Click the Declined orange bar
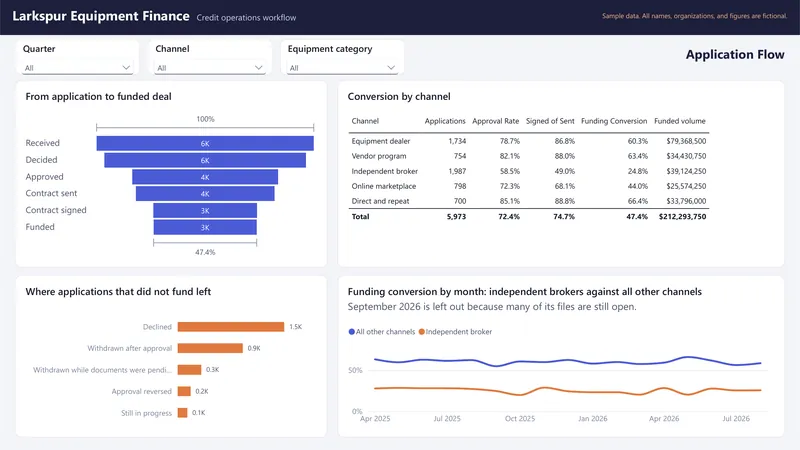This screenshot has width=800, height=450. (x=231, y=327)
